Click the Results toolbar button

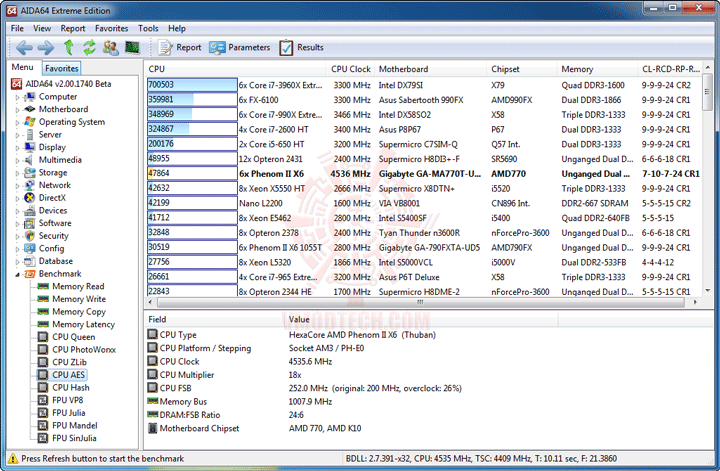[x=301, y=47]
